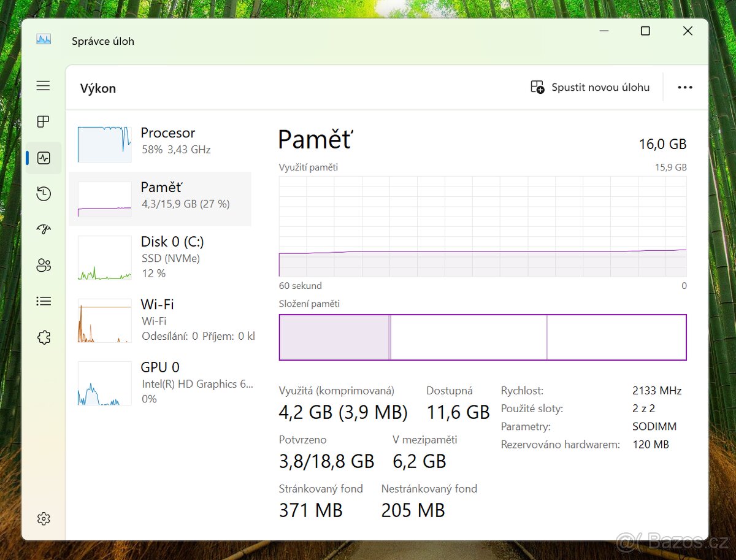
Task: Expand the three-dot more options menu
Action: pos(684,88)
